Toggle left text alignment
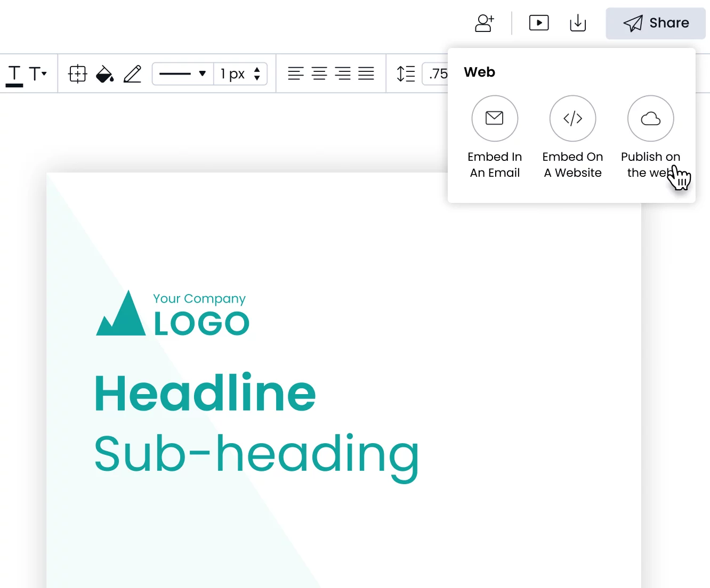 tap(295, 73)
